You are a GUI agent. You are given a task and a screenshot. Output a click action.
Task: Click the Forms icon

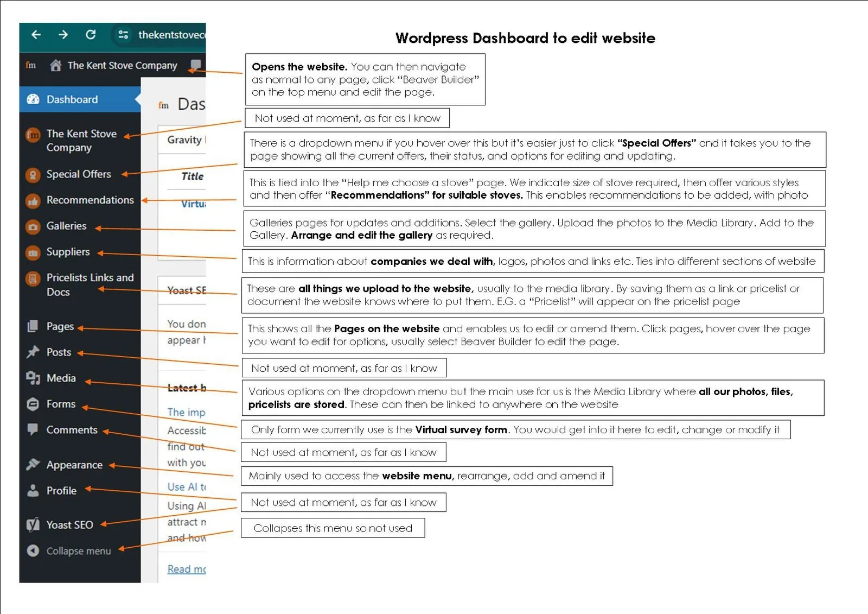(x=33, y=404)
